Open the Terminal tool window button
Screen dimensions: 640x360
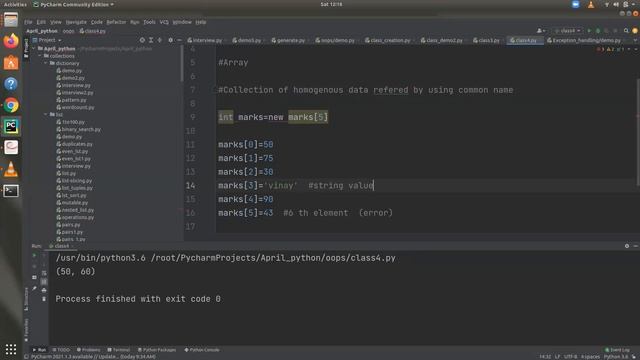pos(119,350)
